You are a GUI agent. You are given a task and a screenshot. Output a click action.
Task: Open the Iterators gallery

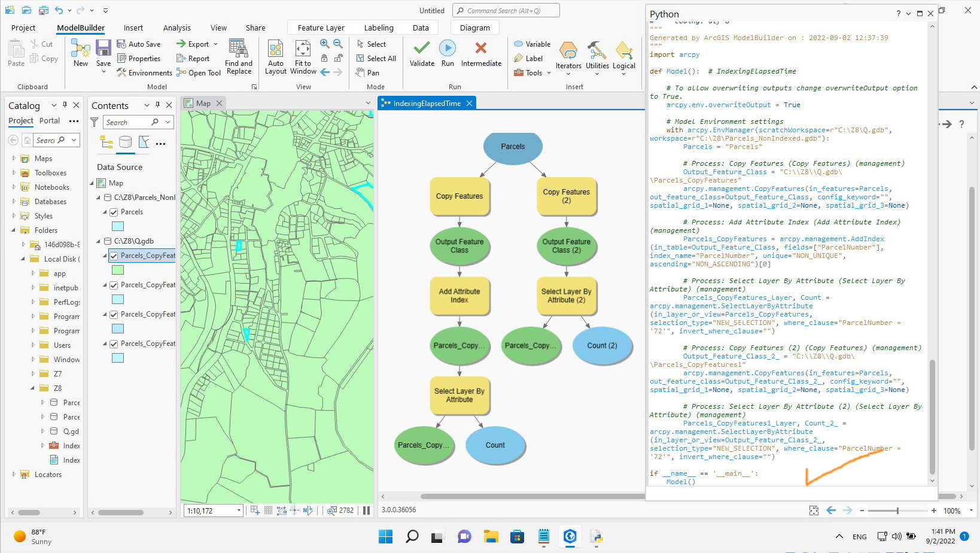tap(568, 57)
